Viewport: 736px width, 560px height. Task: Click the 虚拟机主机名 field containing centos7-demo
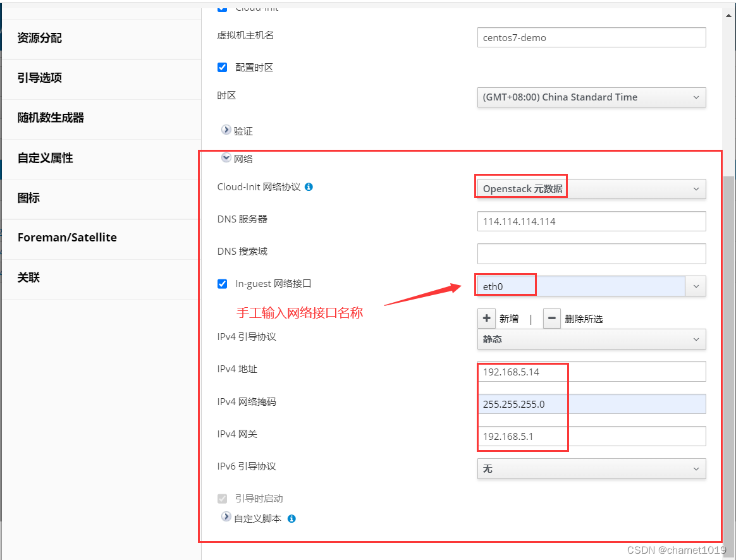pos(591,37)
